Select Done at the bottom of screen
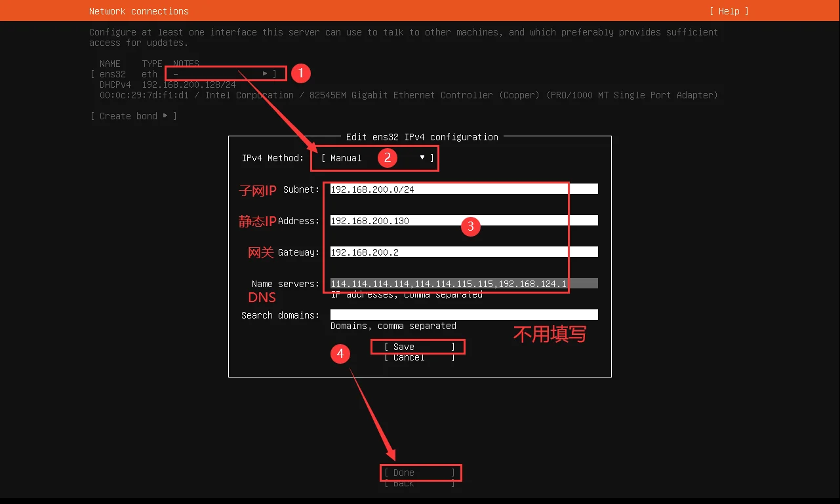The image size is (840, 504). coord(419,473)
